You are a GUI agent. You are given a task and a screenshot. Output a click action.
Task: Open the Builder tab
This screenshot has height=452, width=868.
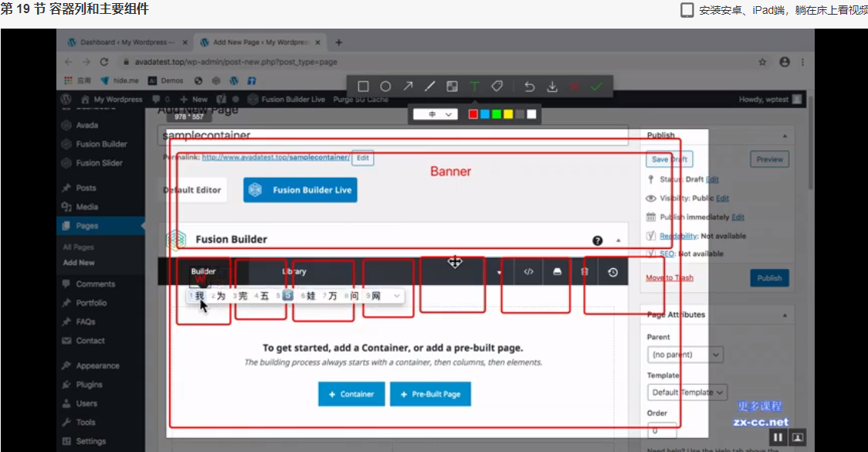click(203, 271)
